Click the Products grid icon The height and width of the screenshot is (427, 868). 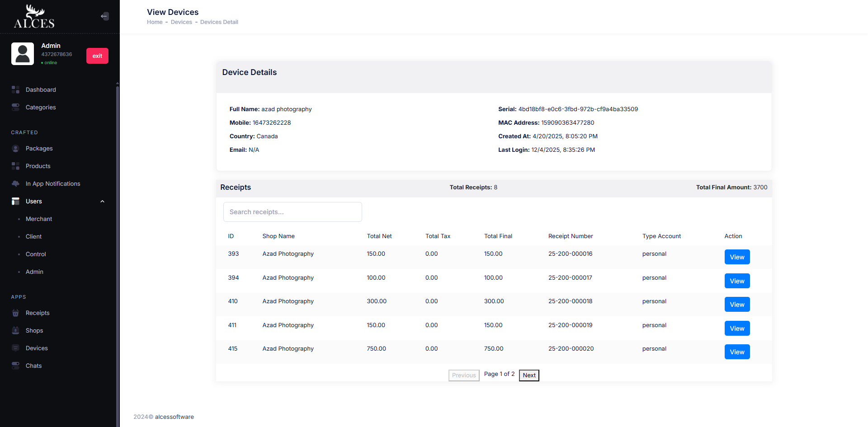pos(15,166)
